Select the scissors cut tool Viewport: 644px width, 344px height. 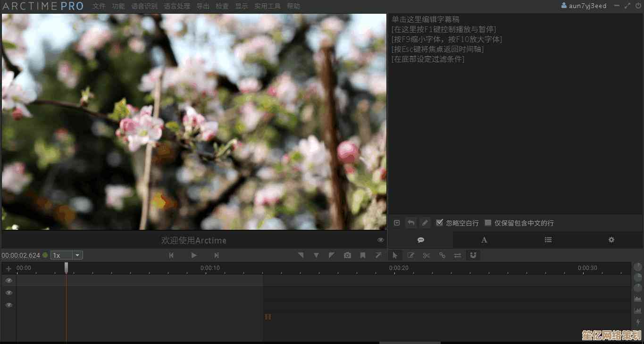point(427,255)
